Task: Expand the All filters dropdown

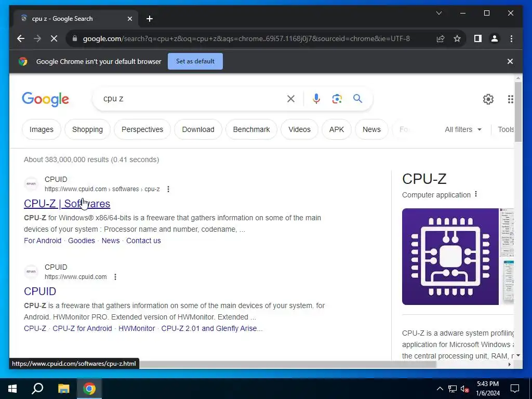Action: click(463, 129)
